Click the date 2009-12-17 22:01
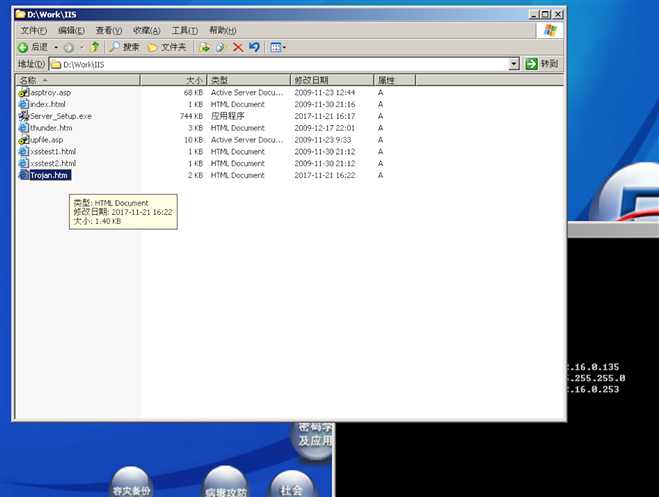659x497 pixels. 324,128
